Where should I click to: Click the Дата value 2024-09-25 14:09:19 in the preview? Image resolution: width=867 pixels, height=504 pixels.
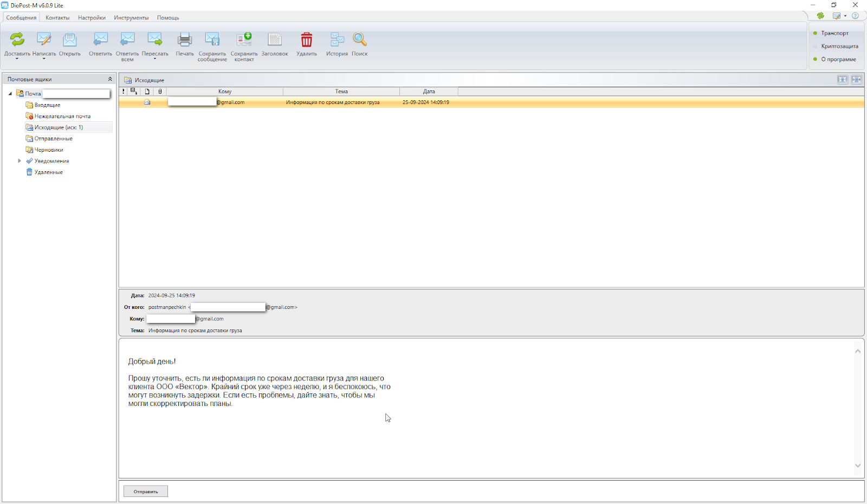(172, 296)
